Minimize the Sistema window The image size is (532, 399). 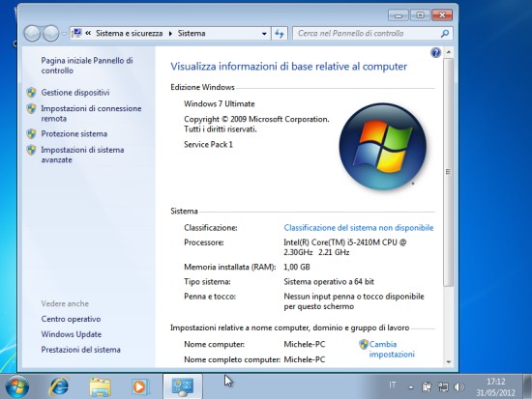click(399, 15)
